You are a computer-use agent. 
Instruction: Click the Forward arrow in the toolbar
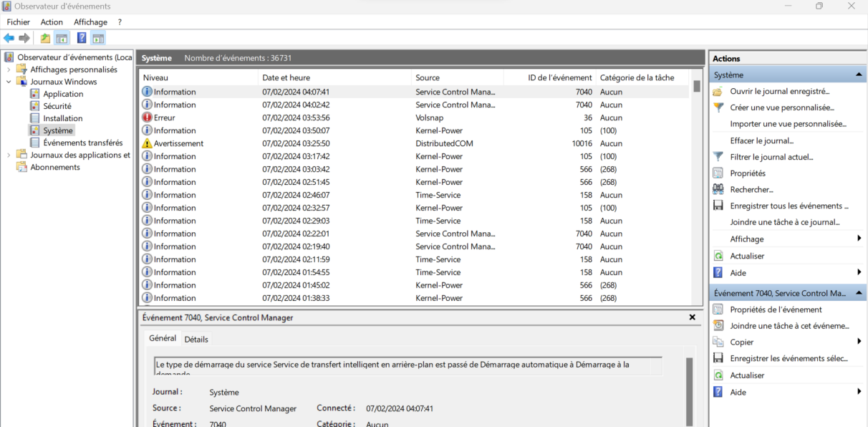[24, 38]
